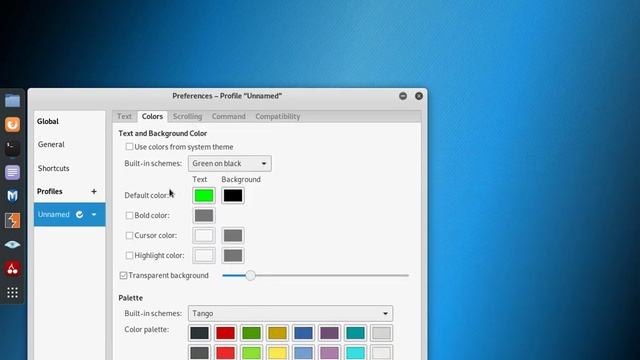Pick the first-row dark blue palette swatch
This screenshot has width=640, height=360.
(x=303, y=333)
